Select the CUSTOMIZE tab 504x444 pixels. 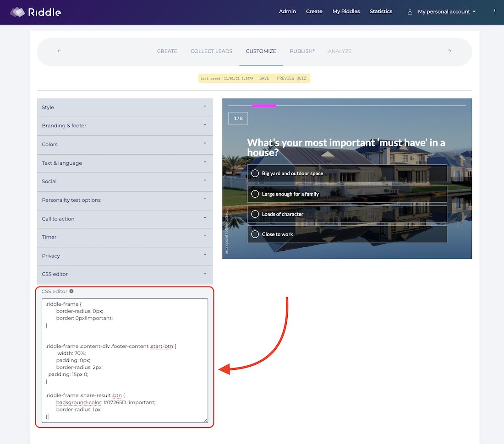(x=261, y=51)
